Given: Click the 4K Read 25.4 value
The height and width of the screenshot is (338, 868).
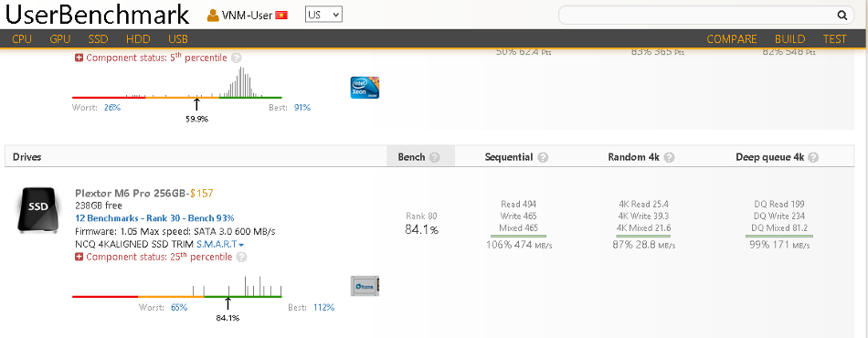Looking at the screenshot, I should coord(644,204).
